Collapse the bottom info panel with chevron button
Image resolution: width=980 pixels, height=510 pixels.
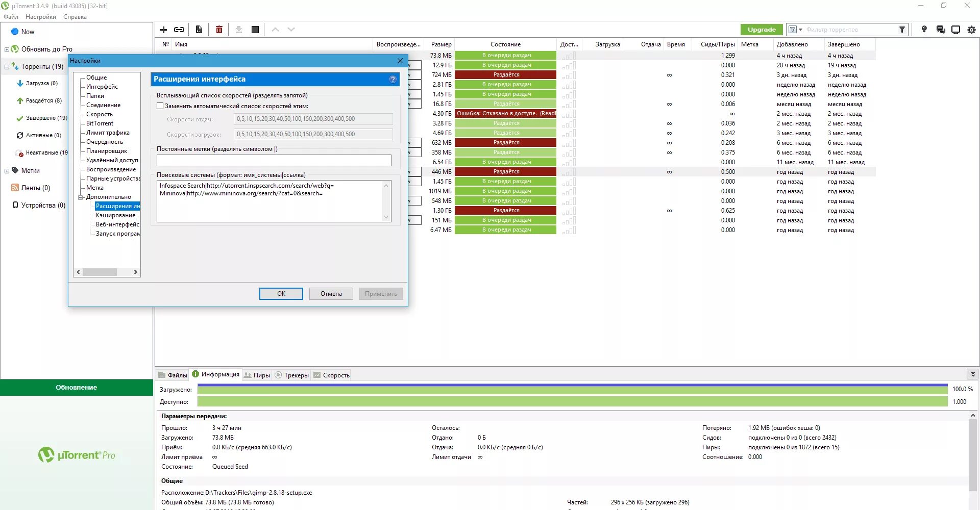point(973,374)
